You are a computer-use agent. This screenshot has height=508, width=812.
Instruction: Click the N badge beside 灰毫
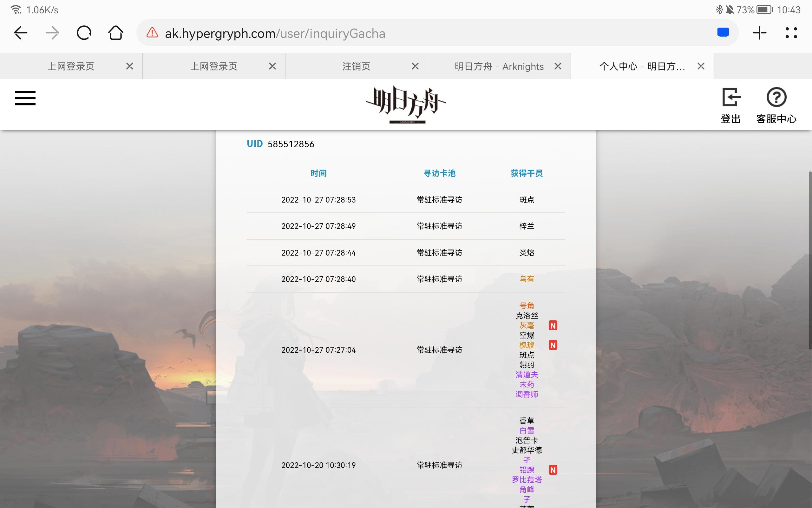[553, 325]
